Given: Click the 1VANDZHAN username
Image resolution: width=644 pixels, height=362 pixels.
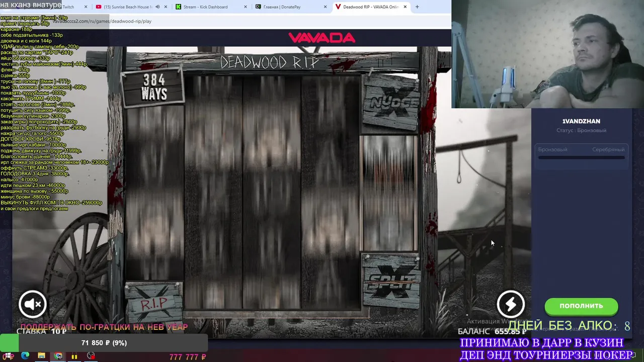Looking at the screenshot, I should 581,121.
